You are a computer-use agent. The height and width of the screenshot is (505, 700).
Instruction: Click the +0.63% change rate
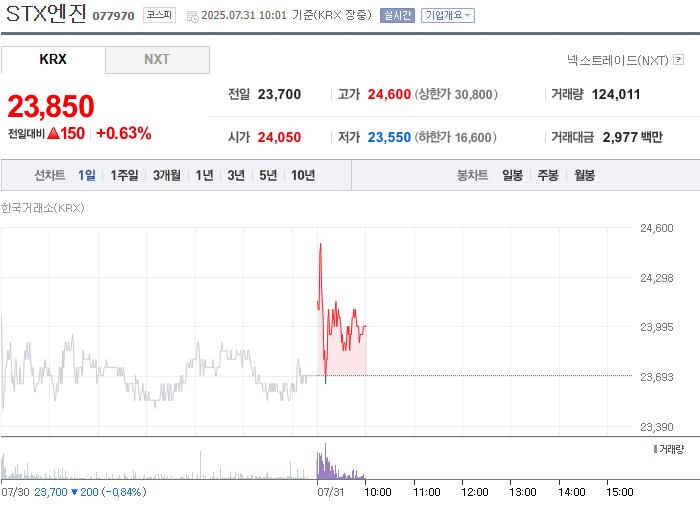coord(124,133)
